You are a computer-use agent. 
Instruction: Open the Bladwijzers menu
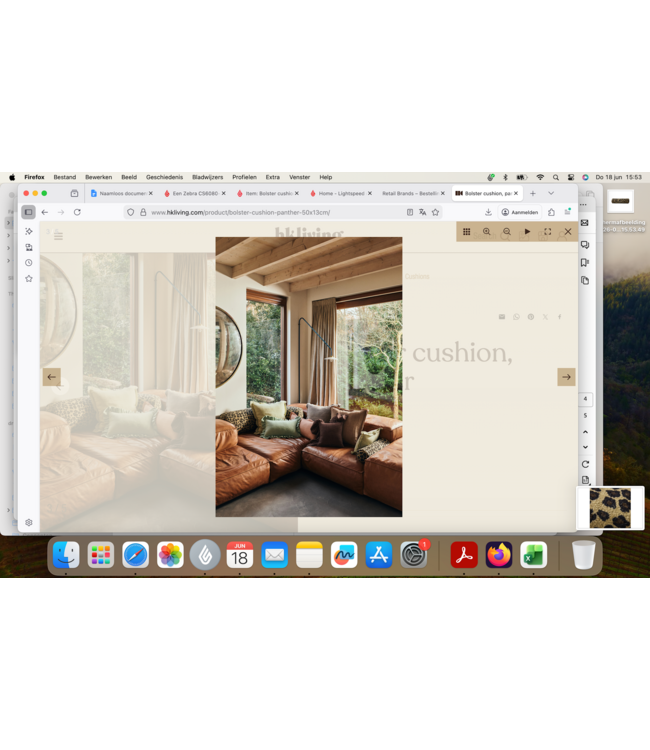pos(208,177)
